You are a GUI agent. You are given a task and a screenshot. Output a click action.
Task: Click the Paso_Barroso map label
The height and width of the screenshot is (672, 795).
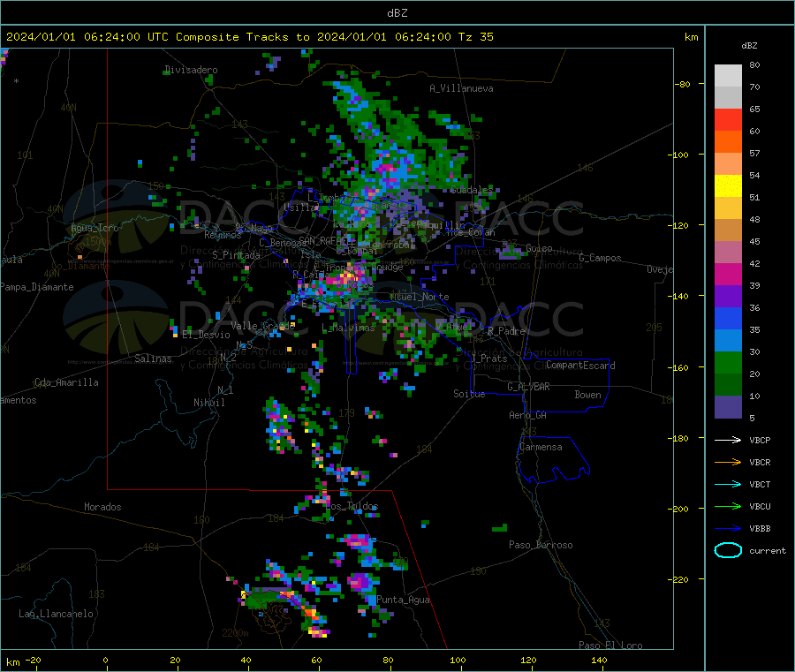click(541, 545)
